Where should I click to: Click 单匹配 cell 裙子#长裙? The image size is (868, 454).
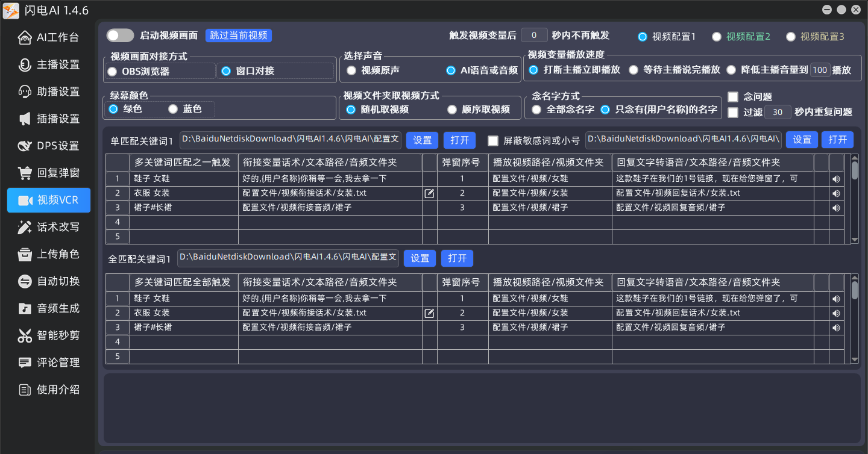[x=184, y=208]
